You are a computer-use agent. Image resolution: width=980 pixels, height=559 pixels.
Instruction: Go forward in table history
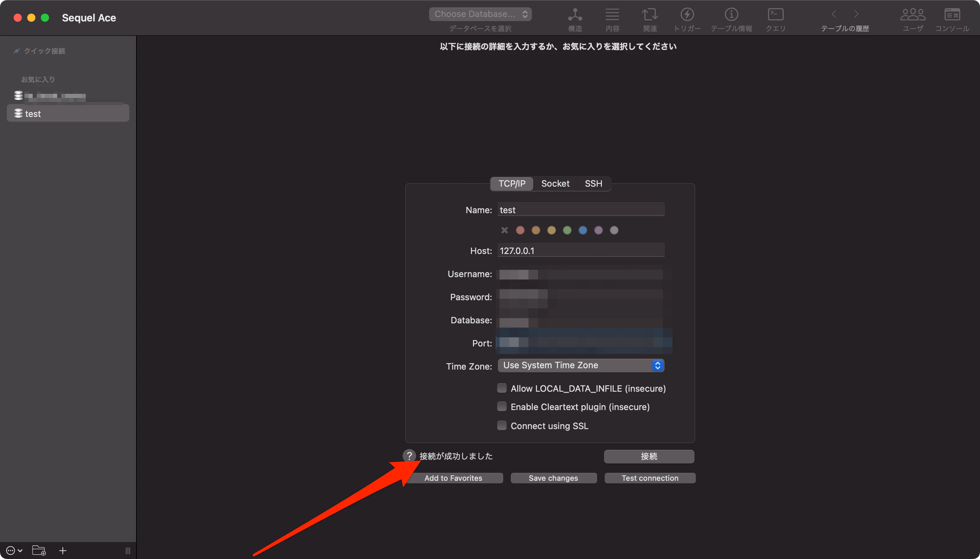856,14
